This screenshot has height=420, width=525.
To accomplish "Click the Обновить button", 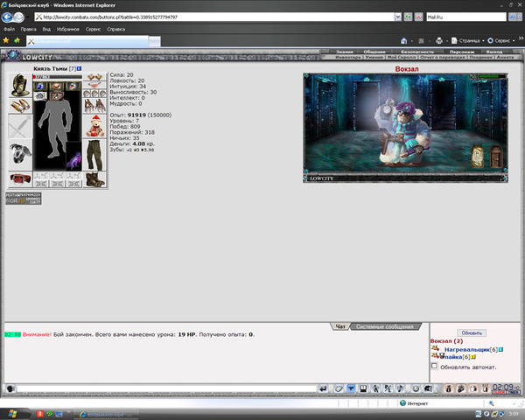I will point(472,332).
